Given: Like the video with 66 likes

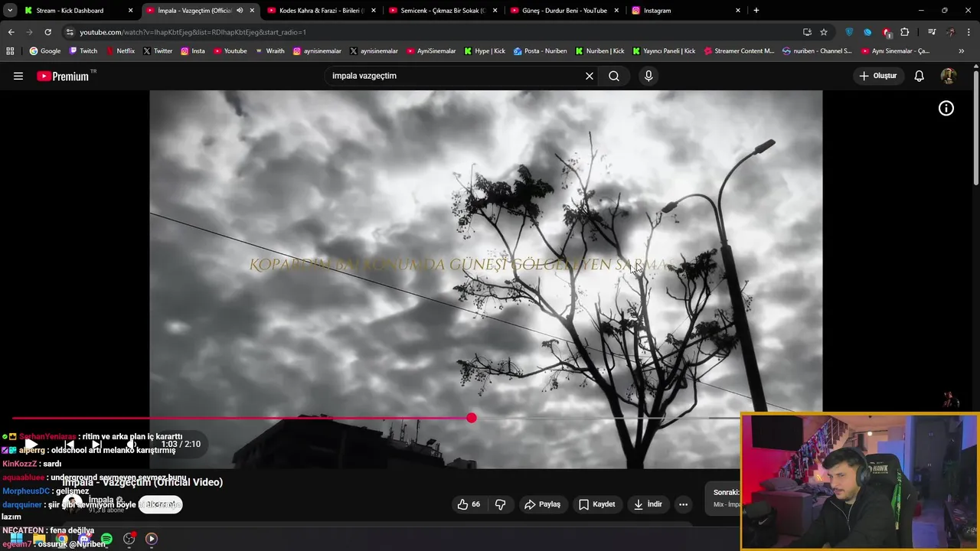Looking at the screenshot, I should [469, 504].
